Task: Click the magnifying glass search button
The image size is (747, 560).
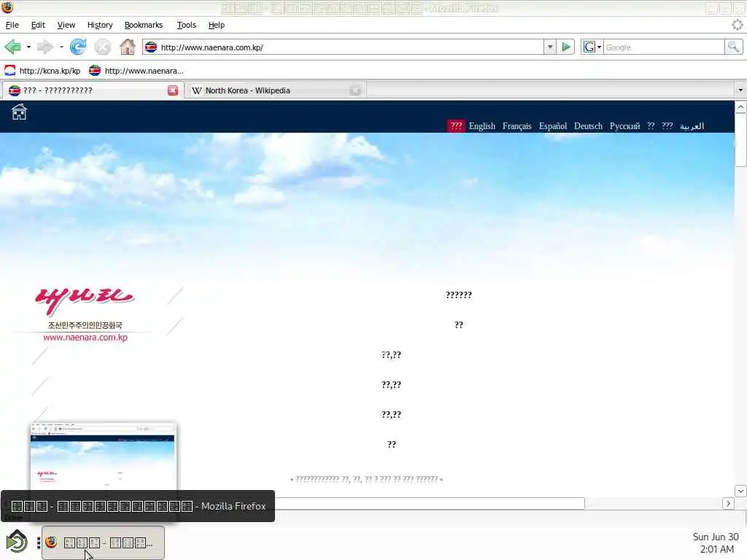Action: click(x=733, y=47)
